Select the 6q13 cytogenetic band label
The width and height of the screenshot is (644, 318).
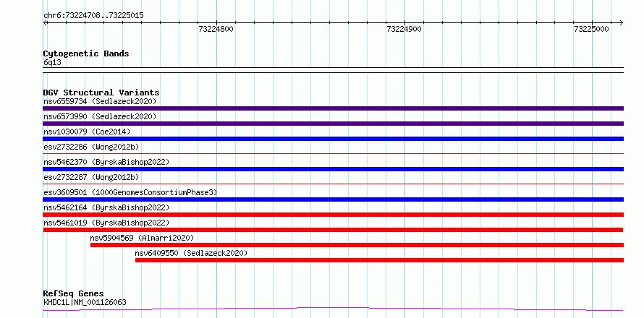click(52, 63)
